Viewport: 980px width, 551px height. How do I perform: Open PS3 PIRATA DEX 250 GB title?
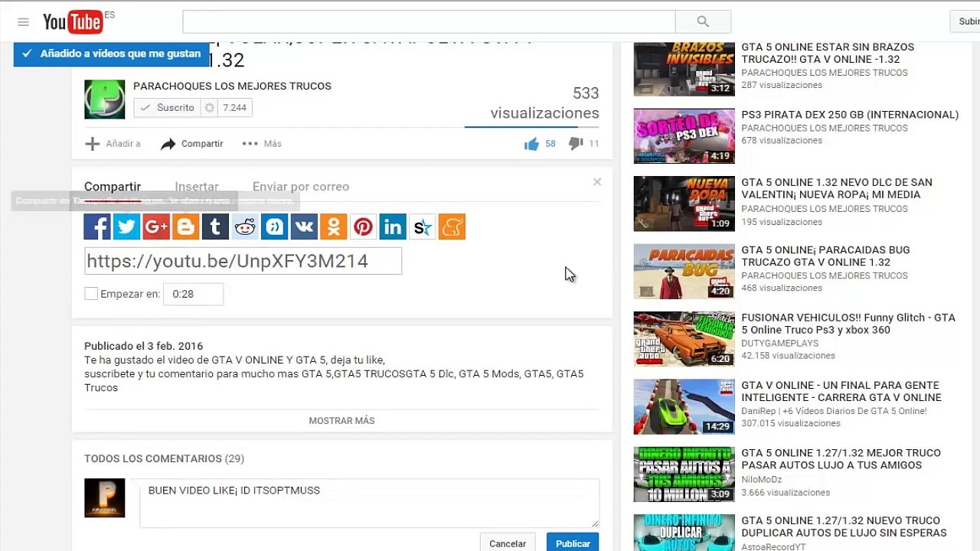850,115
